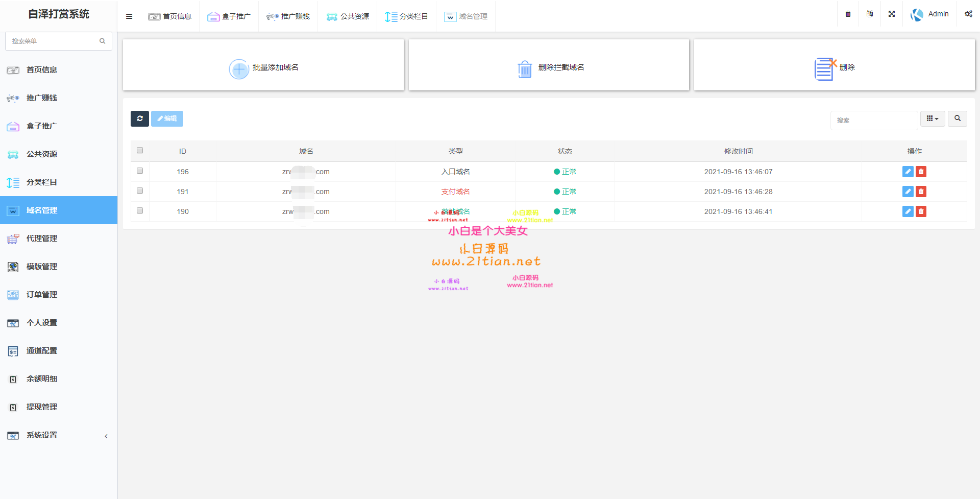Click timestamp 2021-09-16 13:46:41
This screenshot has height=499, width=980.
point(738,211)
